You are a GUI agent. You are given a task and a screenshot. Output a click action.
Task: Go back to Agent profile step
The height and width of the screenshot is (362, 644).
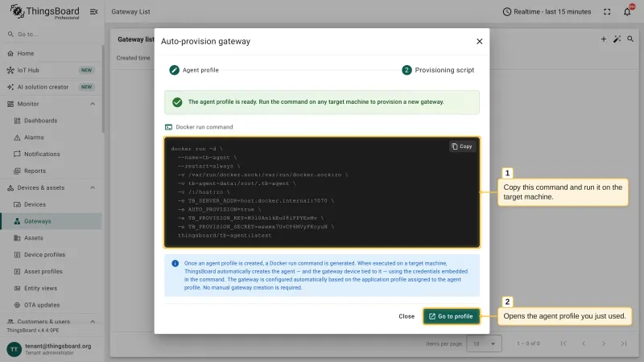coord(194,70)
